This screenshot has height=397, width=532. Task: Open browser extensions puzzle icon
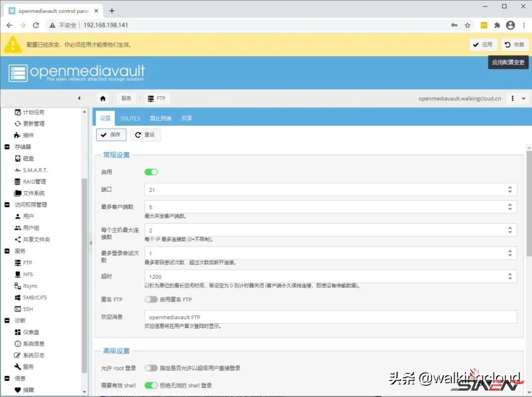497,25
